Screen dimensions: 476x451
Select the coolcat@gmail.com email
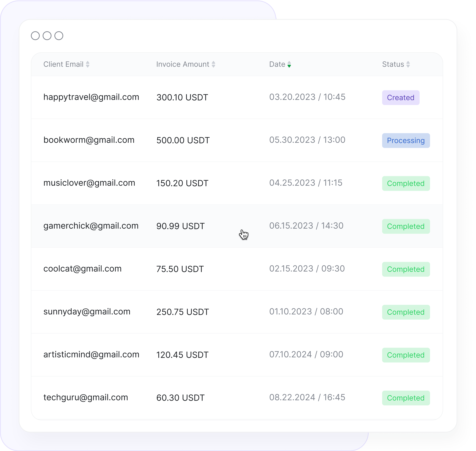tap(82, 269)
